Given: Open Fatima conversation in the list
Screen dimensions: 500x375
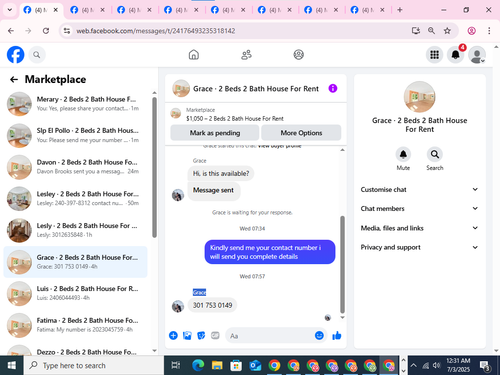Looking at the screenshot, I should (76, 325).
